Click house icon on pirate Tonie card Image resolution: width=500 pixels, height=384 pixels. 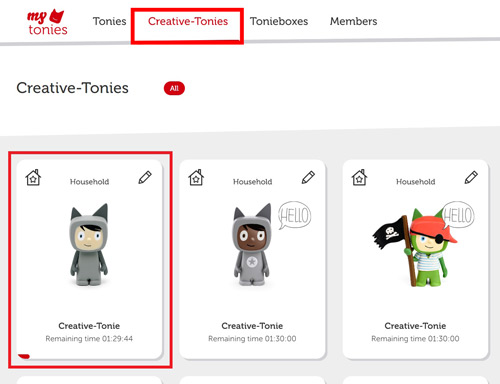359,177
